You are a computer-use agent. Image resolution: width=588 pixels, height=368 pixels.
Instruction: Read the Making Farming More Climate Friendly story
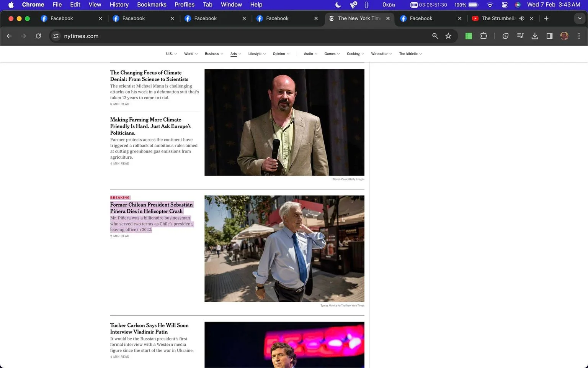[150, 126]
